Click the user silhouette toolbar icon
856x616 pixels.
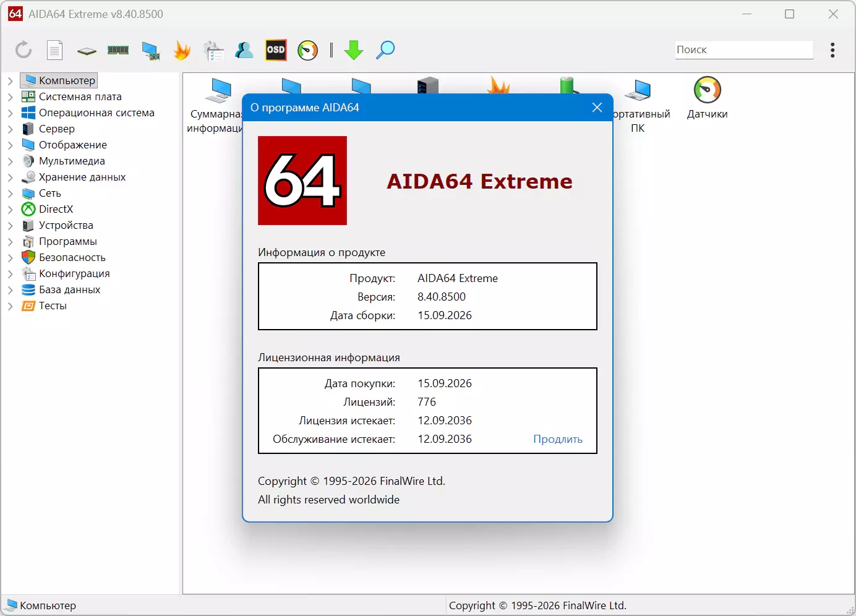tap(244, 50)
